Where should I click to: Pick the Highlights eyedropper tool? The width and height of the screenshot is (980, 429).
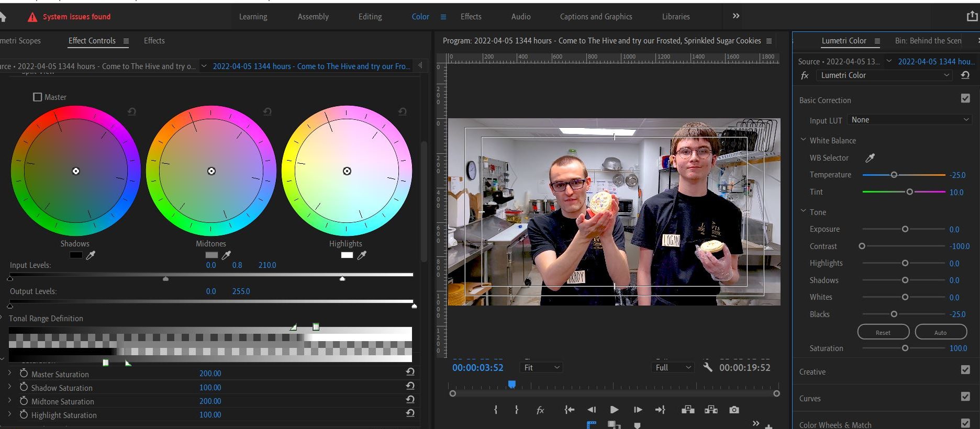pyautogui.click(x=362, y=255)
